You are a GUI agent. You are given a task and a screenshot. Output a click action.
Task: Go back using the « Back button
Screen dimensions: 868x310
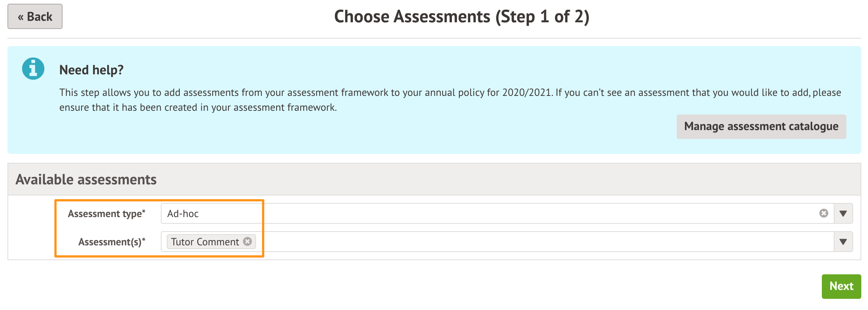click(35, 16)
